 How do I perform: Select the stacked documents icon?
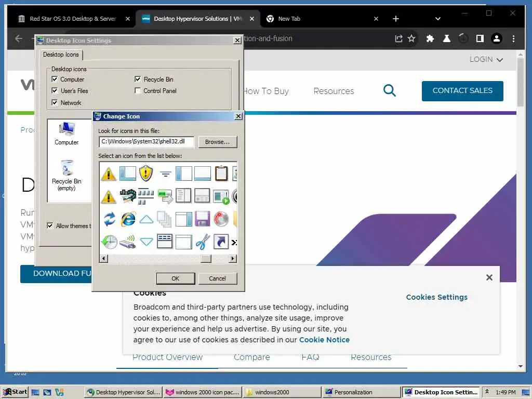tap(165, 219)
